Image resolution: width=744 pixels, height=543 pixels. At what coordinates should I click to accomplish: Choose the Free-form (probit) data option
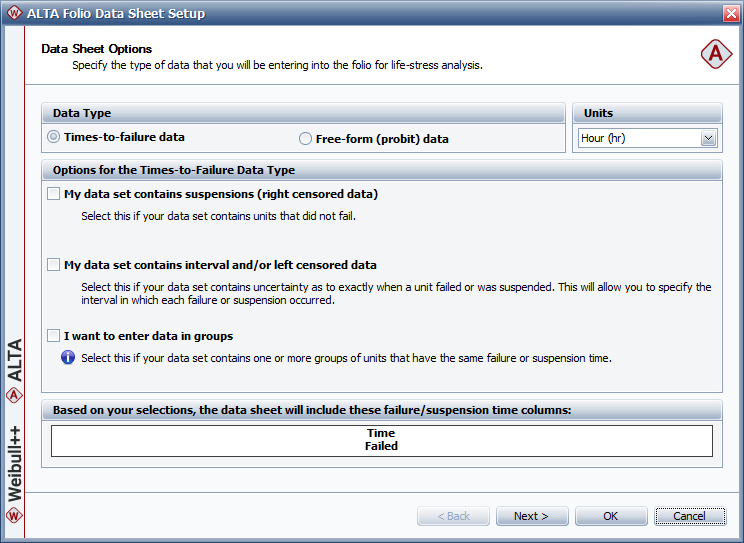(306, 139)
